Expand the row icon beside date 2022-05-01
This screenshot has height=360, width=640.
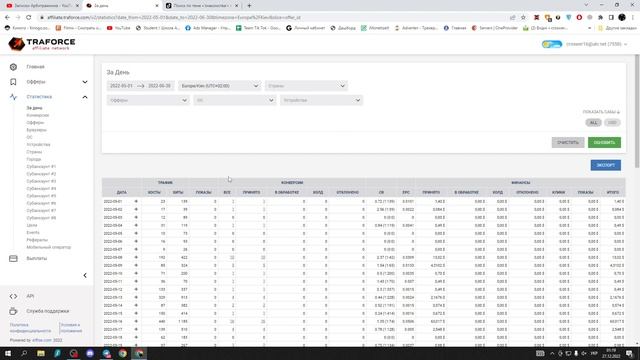[136, 201]
